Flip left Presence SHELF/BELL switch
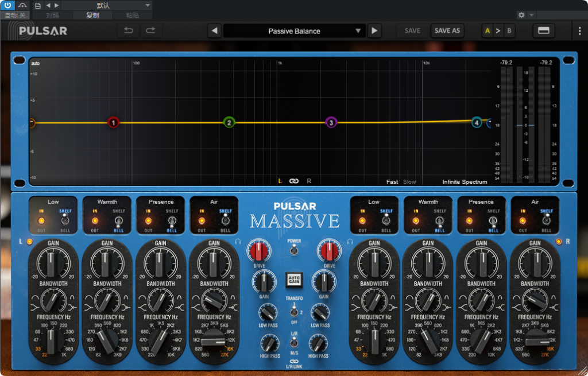This screenshot has height=376, width=588. [172, 221]
